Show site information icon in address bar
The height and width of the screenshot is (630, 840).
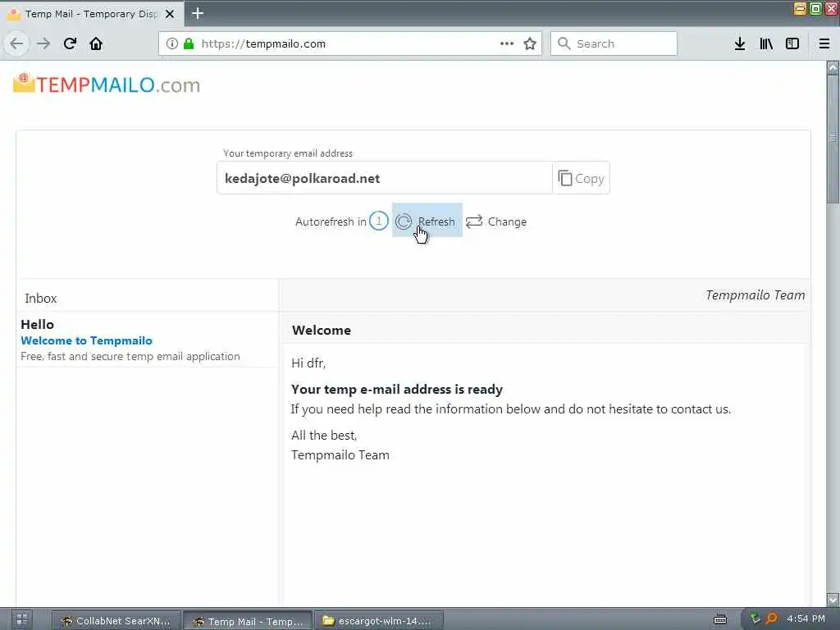click(x=172, y=44)
